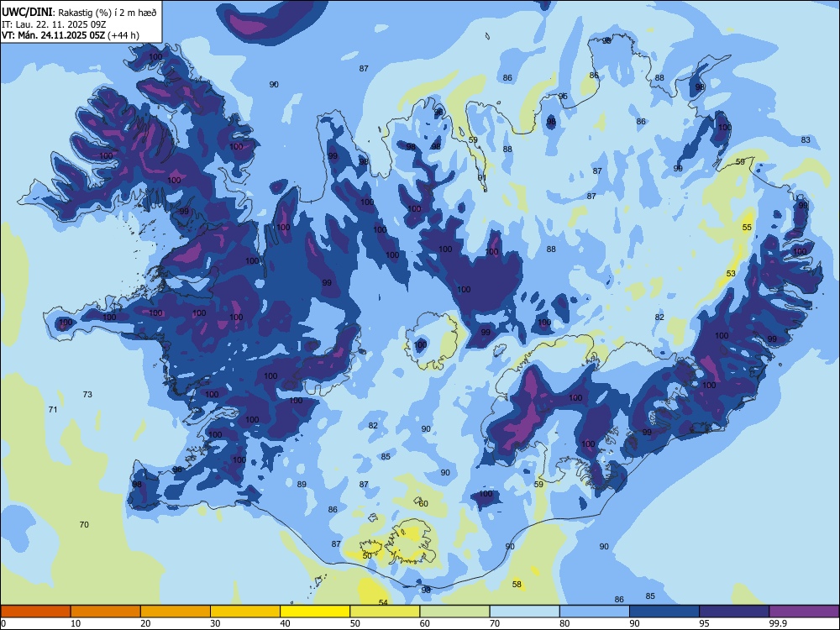
Task: Click the '99.9' legend tick label
Action: point(777,623)
